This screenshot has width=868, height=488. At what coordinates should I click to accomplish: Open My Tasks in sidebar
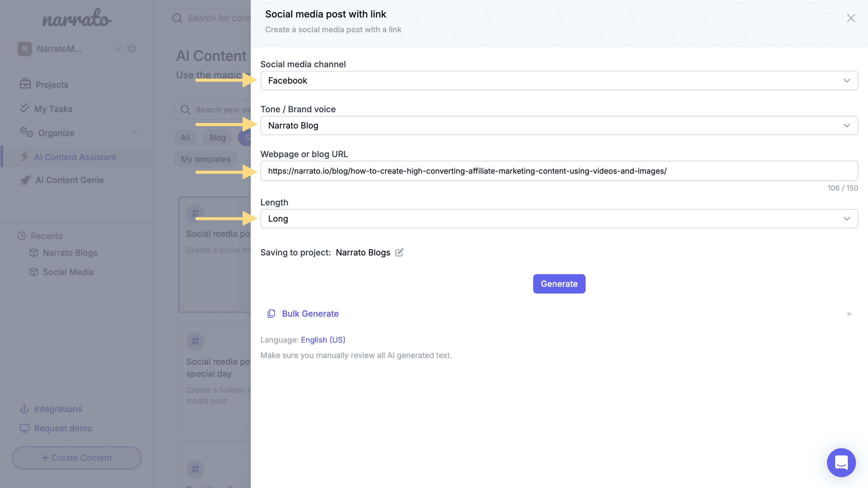click(x=53, y=109)
